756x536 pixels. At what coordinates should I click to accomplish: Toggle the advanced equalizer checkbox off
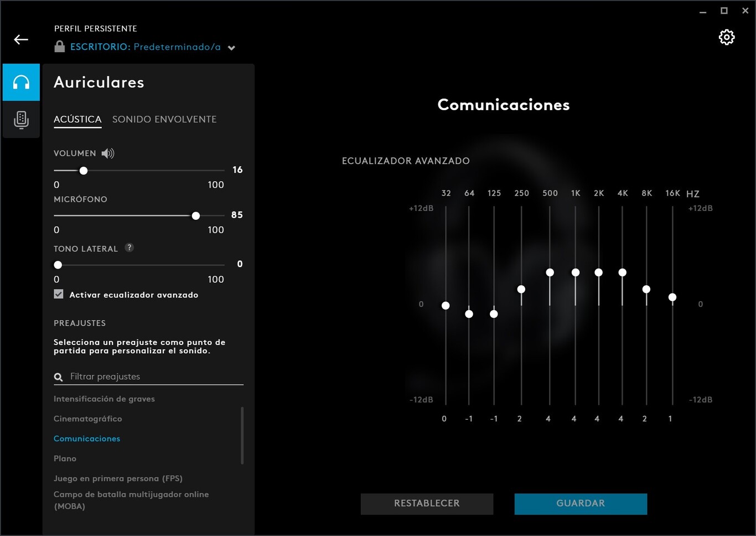(x=59, y=294)
